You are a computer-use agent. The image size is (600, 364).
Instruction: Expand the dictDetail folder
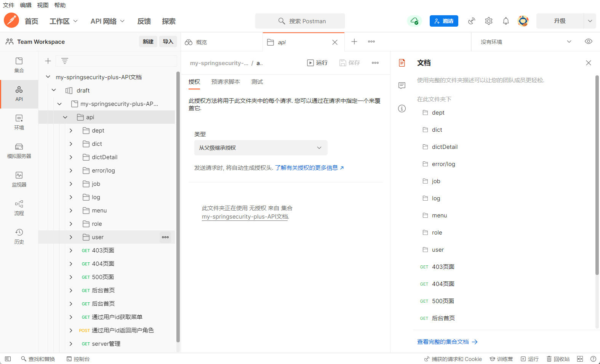(x=71, y=157)
